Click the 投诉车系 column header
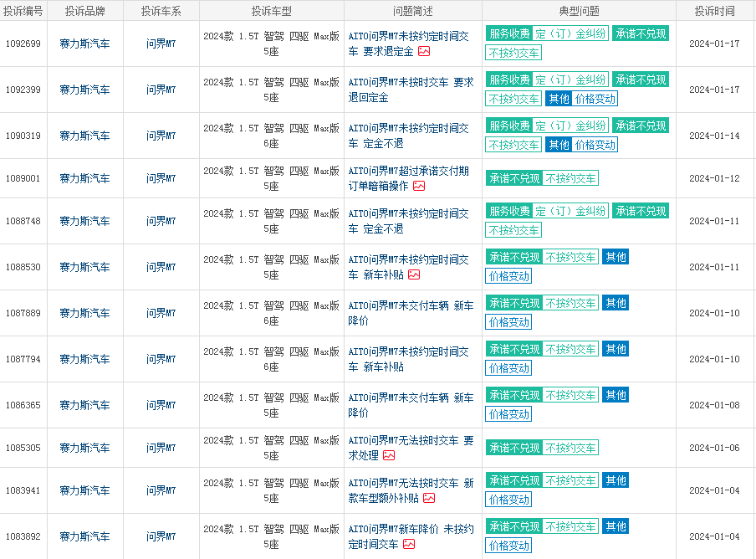The image size is (756, 559). [x=161, y=11]
